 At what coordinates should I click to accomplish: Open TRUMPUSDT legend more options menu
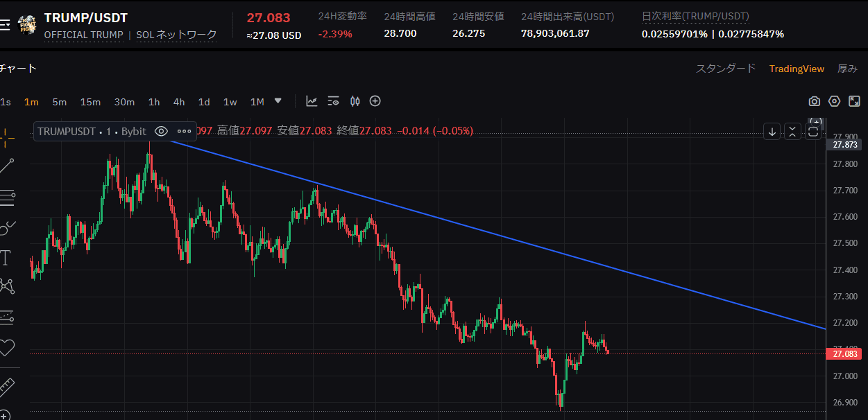(x=184, y=131)
